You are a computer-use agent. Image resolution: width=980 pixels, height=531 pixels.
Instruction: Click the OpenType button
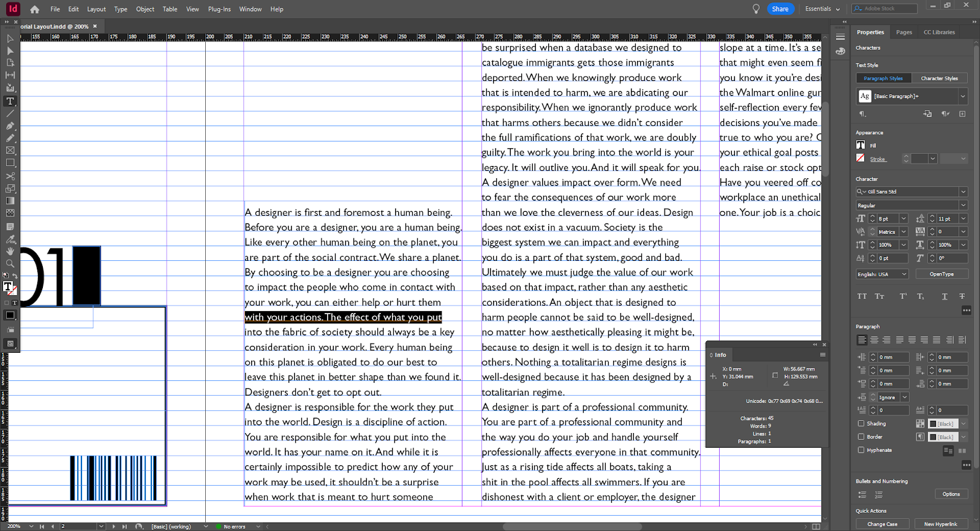coord(941,274)
